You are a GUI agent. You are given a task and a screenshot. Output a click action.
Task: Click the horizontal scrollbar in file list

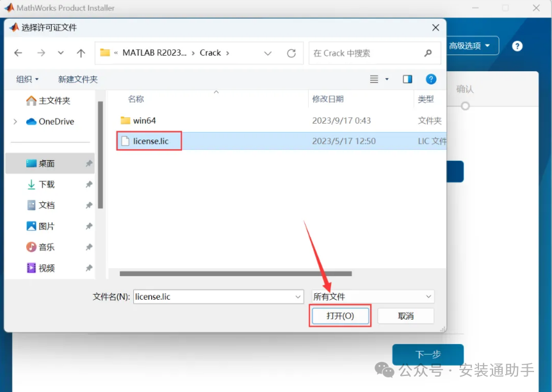(236, 274)
